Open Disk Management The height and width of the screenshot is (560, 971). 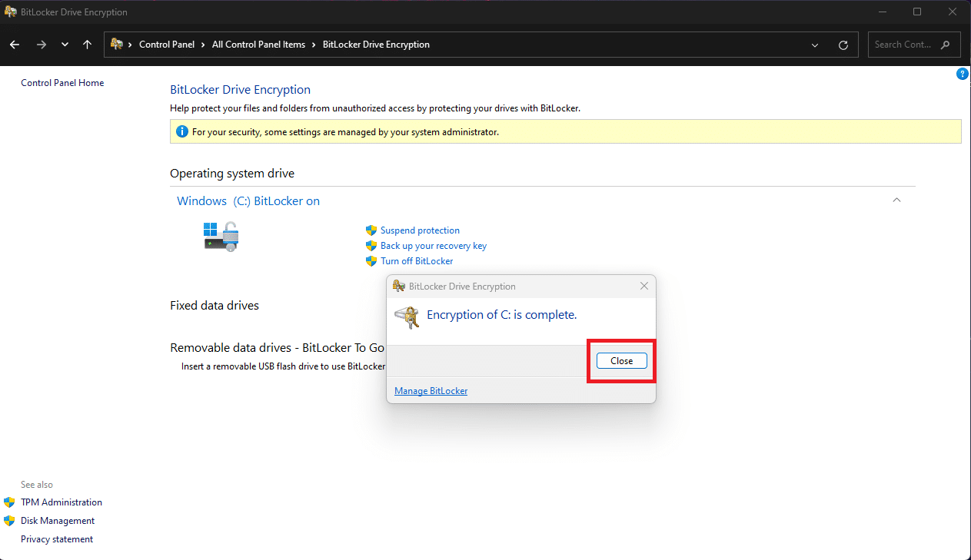[58, 521]
